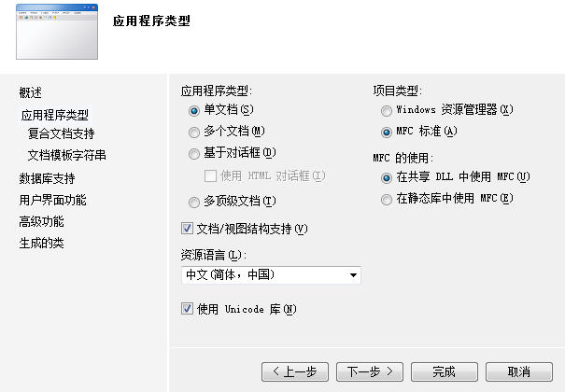Viewport: 565px width, 392px height.
Task: Click the 中文(简体，中国) combo box
Action: click(271, 275)
